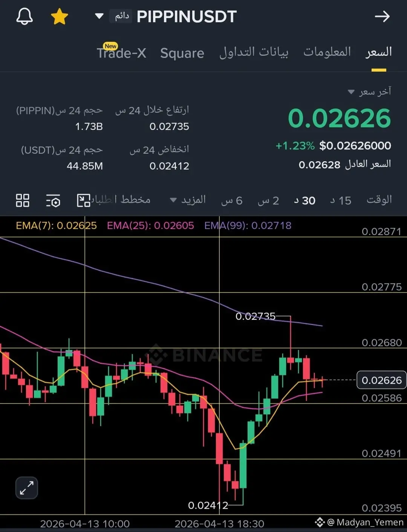The width and height of the screenshot is (407, 532).
Task: Tap the 24h high 0.02735 value
Action: [x=169, y=127]
